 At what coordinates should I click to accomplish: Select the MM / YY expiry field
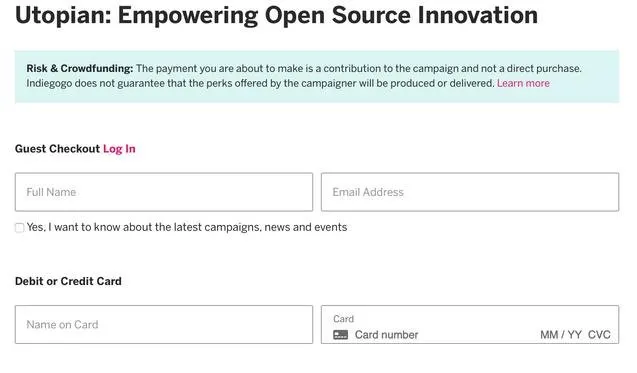[561, 335]
